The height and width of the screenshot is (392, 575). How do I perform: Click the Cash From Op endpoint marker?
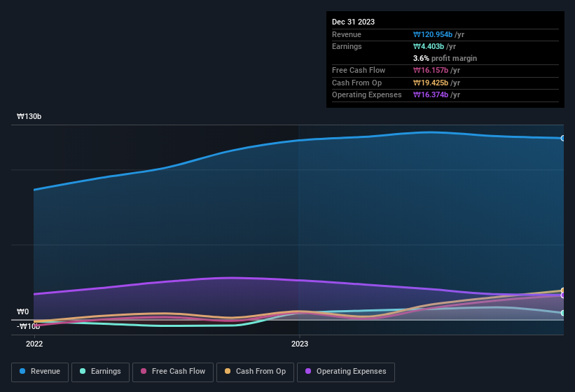click(x=563, y=290)
